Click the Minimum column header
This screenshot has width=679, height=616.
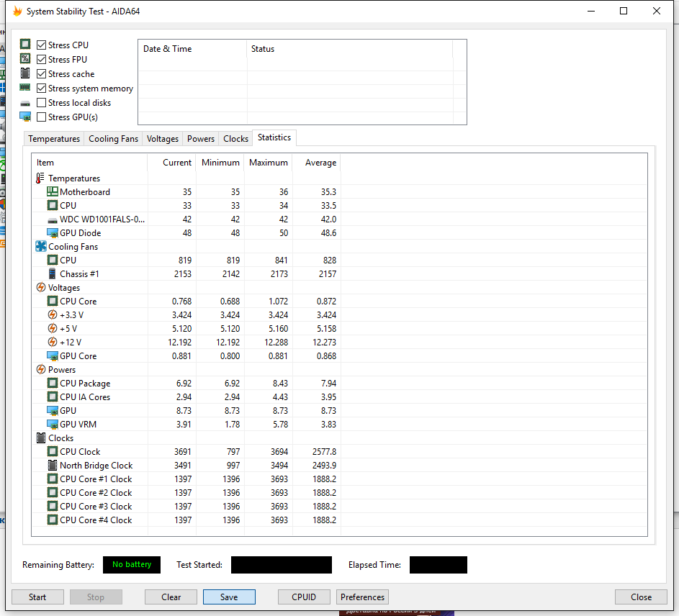tap(220, 163)
